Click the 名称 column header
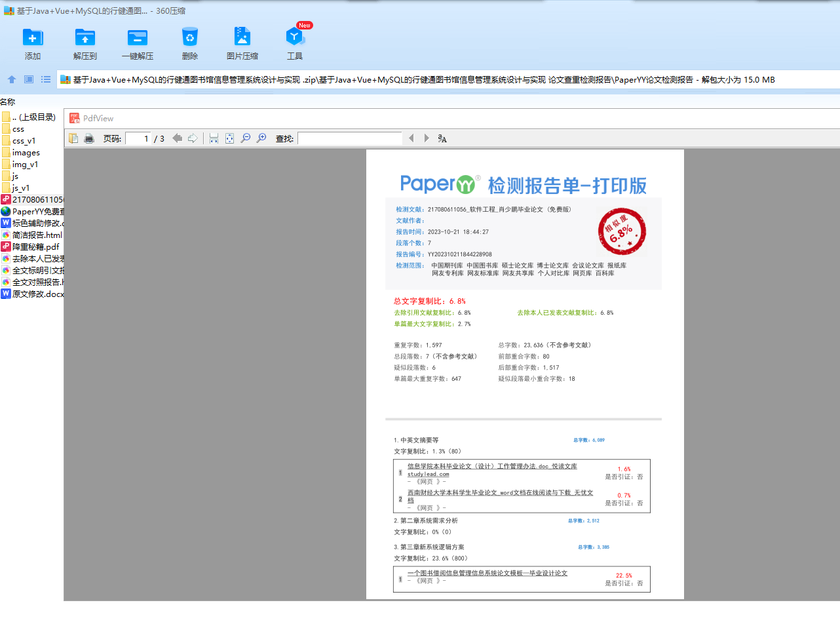840x630 pixels. (8, 102)
